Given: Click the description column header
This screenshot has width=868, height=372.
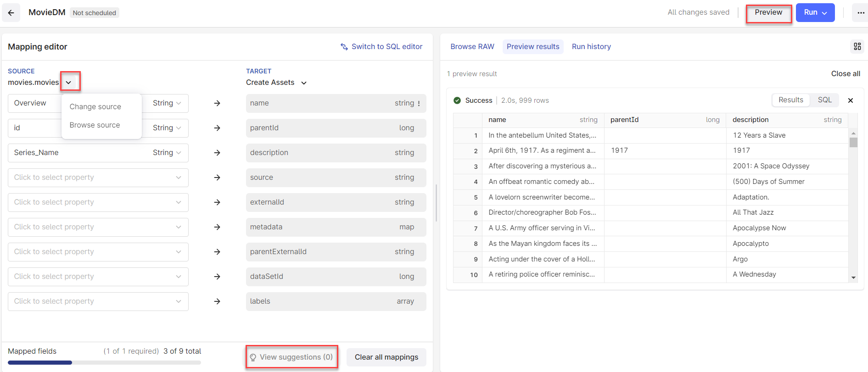Looking at the screenshot, I should [787, 120].
